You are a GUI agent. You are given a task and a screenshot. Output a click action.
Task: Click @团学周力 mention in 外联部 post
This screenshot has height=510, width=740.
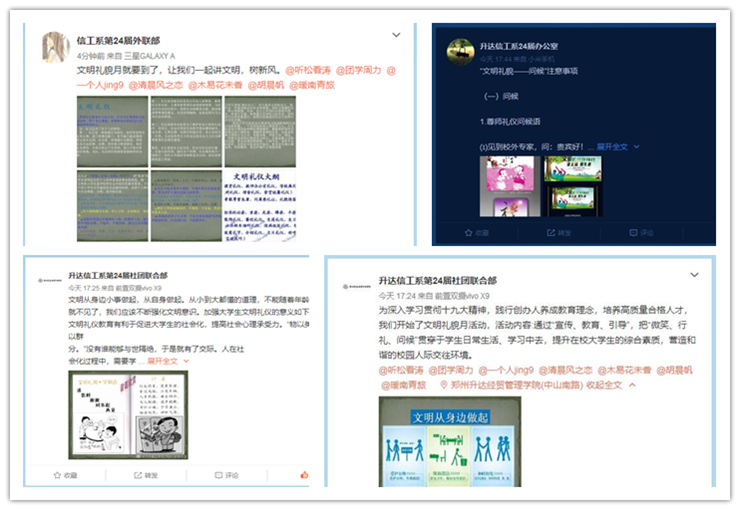pos(358,71)
